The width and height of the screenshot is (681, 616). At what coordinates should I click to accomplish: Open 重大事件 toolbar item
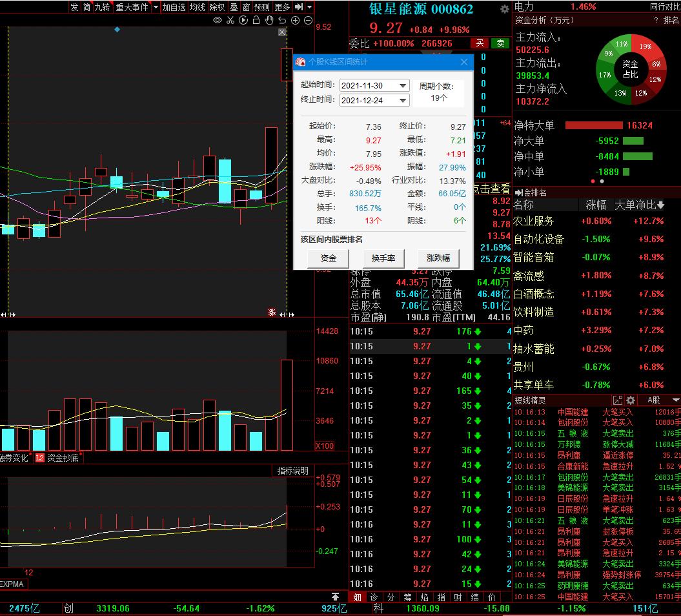[132, 7]
